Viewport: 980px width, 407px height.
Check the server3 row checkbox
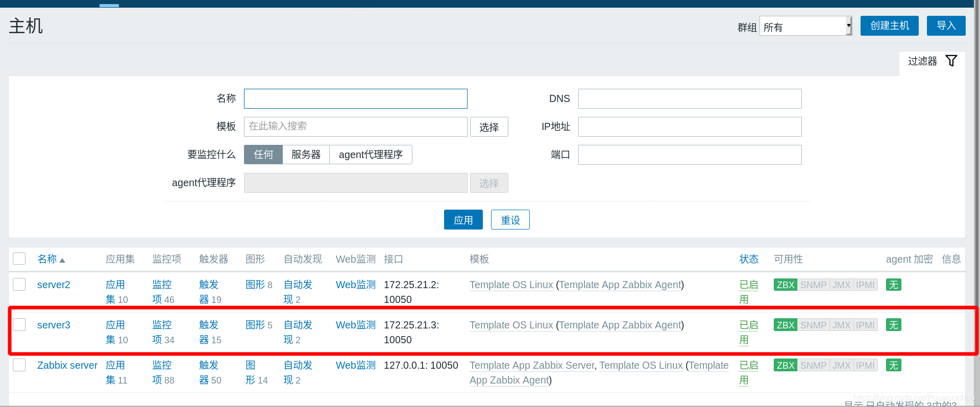coord(19,324)
